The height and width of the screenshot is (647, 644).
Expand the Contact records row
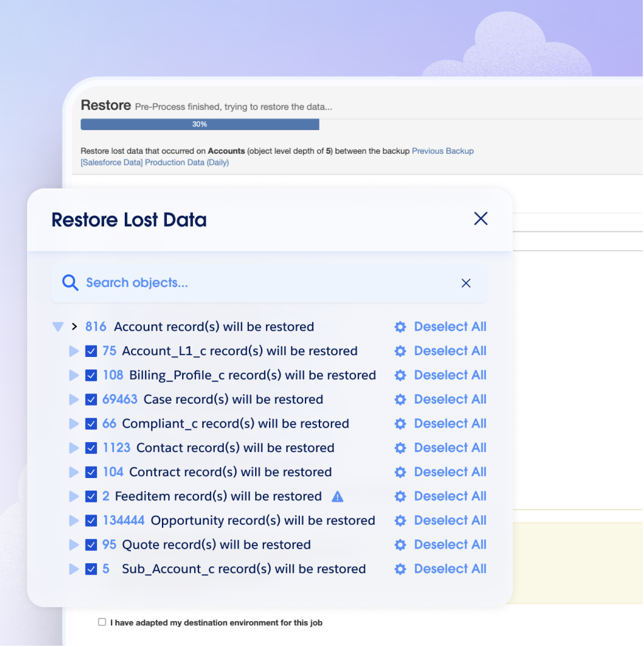tap(74, 448)
